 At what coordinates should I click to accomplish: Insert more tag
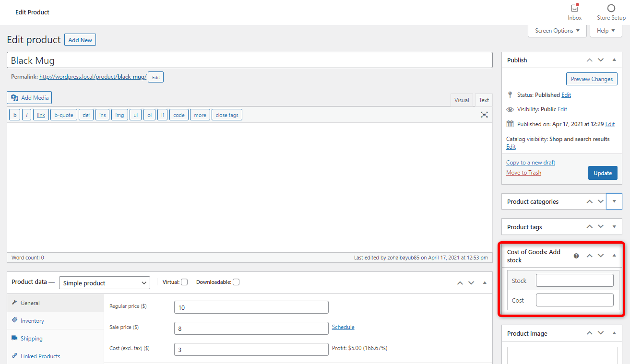200,115
